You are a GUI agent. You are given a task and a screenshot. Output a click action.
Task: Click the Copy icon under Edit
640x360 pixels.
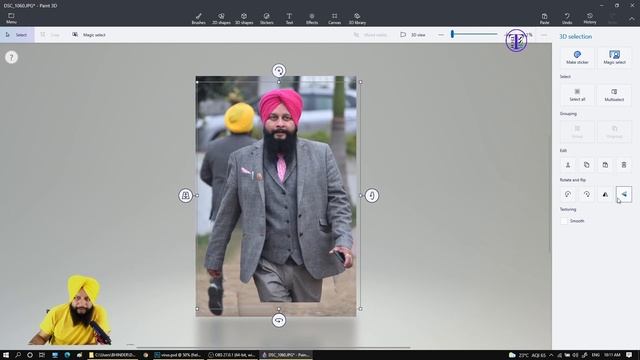tap(587, 165)
